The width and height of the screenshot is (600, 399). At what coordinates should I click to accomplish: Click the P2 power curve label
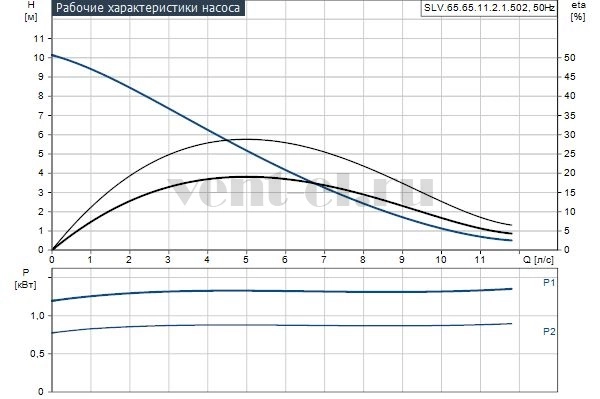[x=549, y=332]
